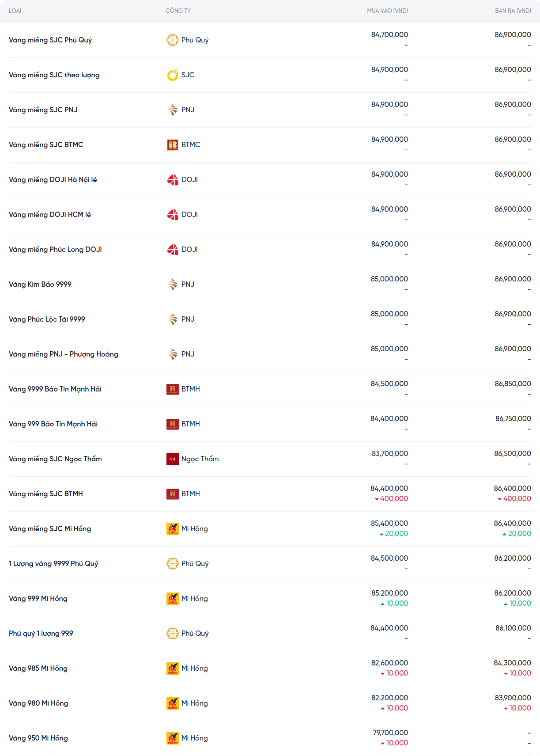The width and height of the screenshot is (540, 756).
Task: Click Vàng Phúc Lộc Tài 9999 label
Action: tap(47, 319)
